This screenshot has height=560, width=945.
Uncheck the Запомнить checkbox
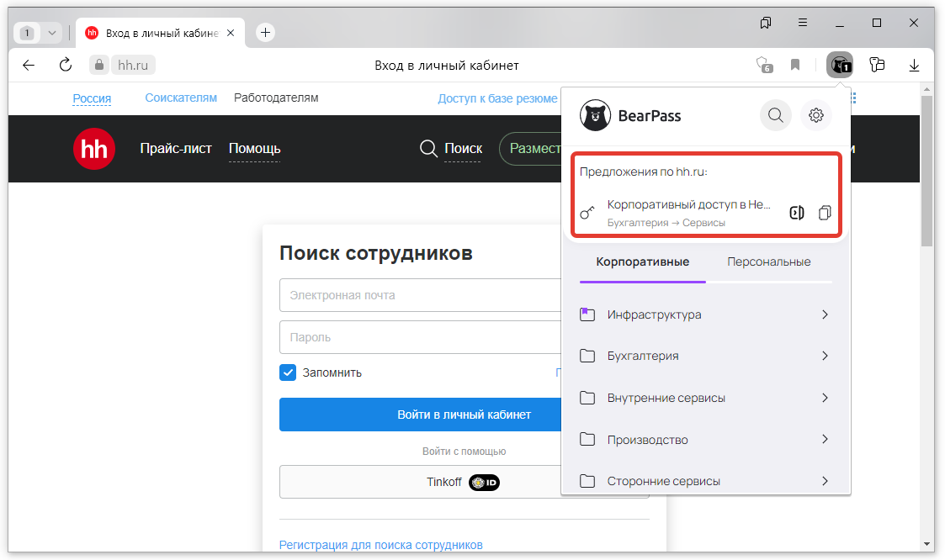click(288, 372)
